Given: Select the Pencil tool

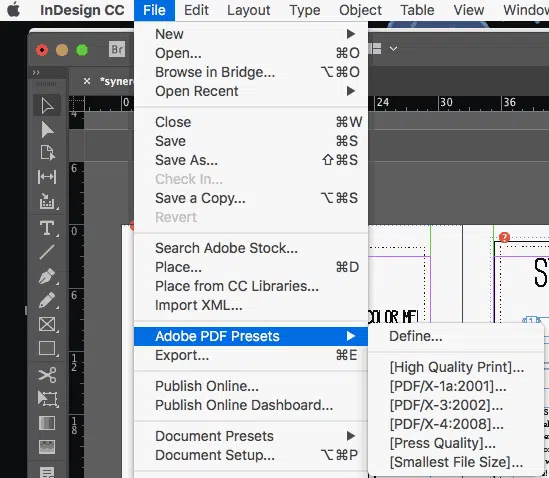Looking at the screenshot, I should (x=47, y=300).
